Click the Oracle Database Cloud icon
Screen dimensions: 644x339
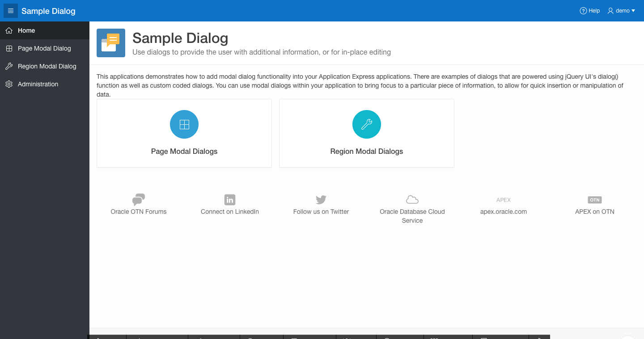pos(412,199)
